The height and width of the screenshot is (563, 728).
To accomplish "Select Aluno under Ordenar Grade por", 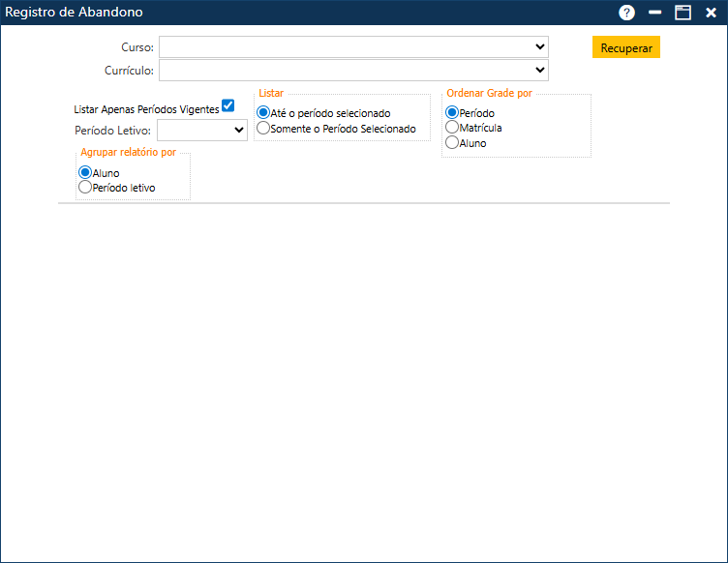I will (452, 142).
